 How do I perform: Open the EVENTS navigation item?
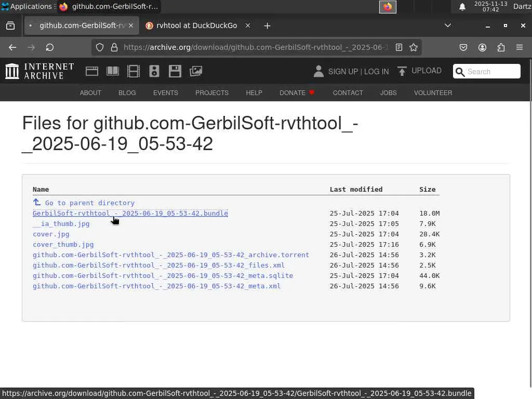(166, 92)
